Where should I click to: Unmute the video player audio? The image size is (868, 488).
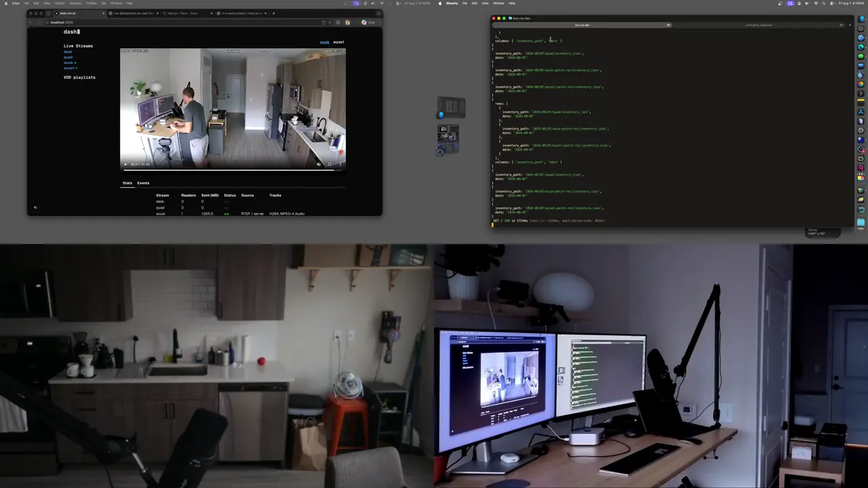click(319, 164)
